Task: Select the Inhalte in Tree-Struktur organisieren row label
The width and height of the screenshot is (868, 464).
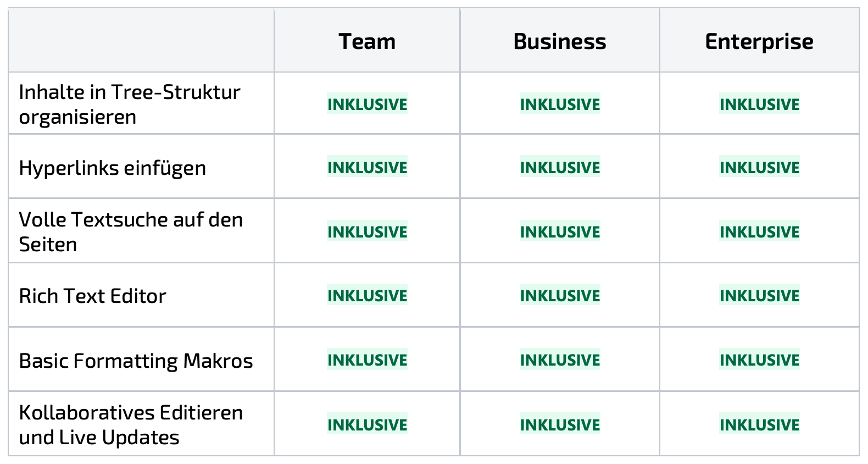Action: point(130,104)
